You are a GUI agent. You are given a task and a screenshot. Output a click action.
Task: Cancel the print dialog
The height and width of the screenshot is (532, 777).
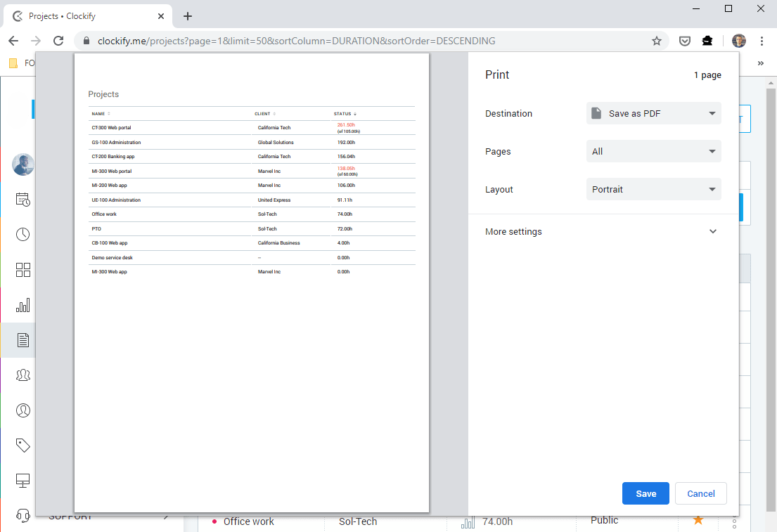700,493
